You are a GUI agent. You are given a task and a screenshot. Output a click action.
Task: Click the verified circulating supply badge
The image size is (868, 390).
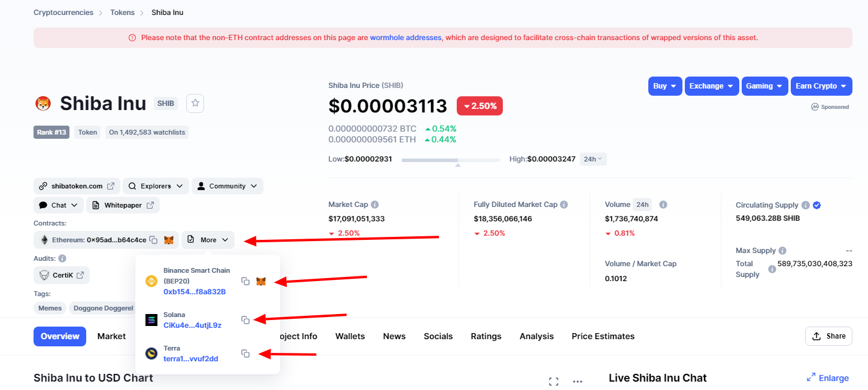817,205
